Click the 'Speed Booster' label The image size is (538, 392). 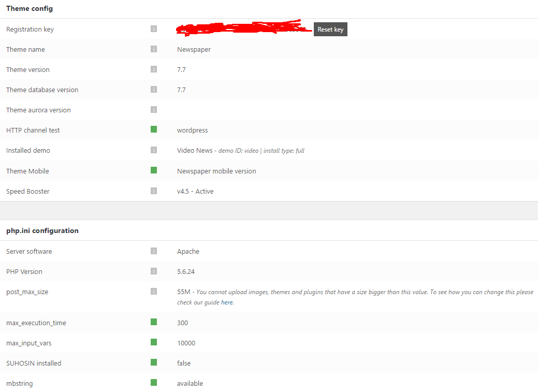[x=28, y=192]
